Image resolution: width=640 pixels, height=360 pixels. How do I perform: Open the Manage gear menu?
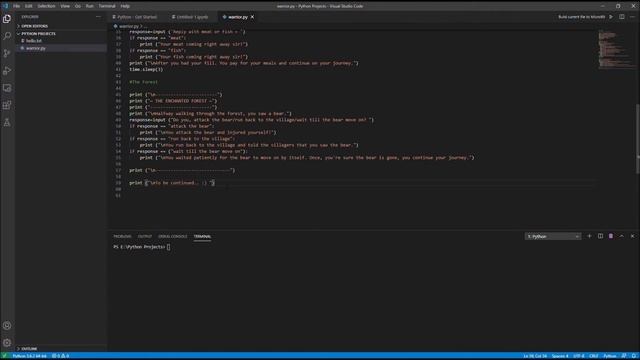click(x=7, y=342)
